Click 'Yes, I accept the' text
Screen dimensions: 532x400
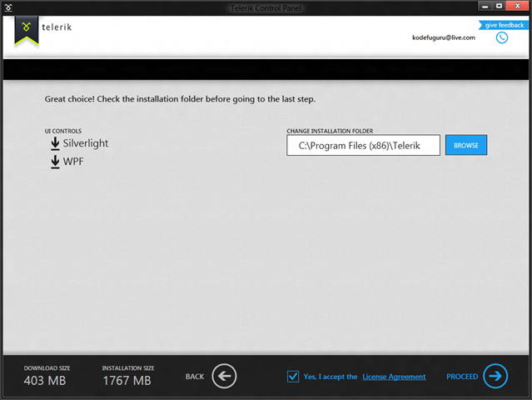coord(331,377)
